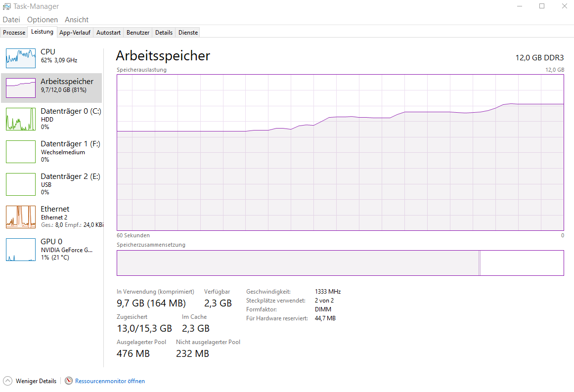Go to the Autostart tab
574x392 pixels.
pyautogui.click(x=108, y=33)
